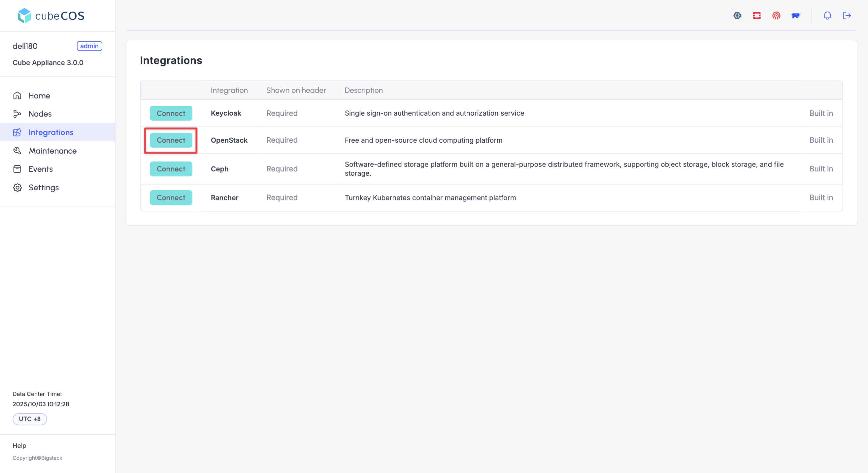Click Required in the Ceph row
Image resolution: width=868 pixels, height=473 pixels.
(x=282, y=169)
